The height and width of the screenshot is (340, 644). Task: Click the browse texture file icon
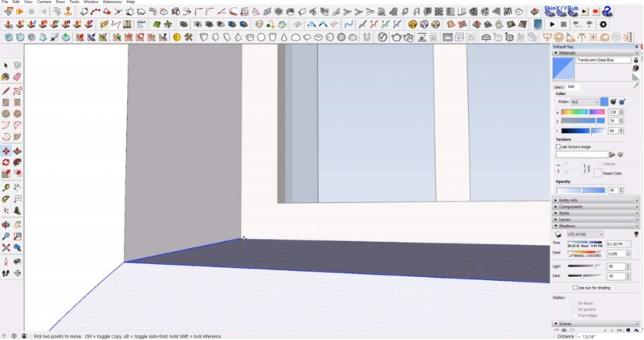tap(612, 155)
